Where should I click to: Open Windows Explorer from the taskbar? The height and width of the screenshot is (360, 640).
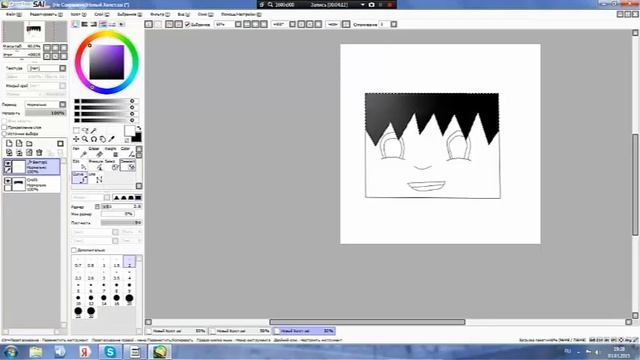tap(36, 352)
